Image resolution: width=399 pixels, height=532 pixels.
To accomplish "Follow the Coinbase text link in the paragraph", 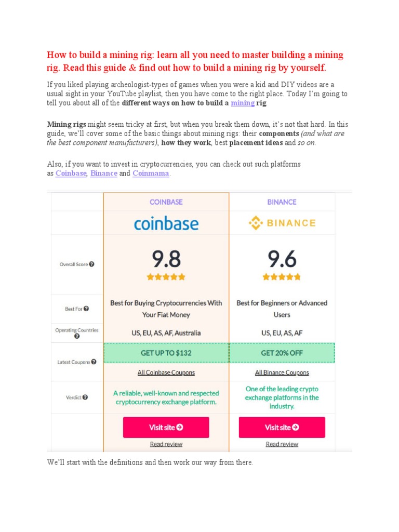I will pyautogui.click(x=71, y=174).
